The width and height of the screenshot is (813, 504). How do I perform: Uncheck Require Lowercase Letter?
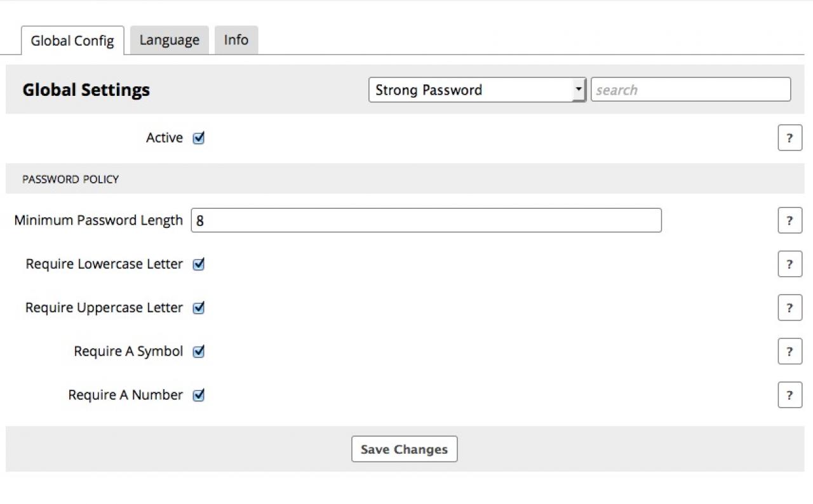[x=199, y=264]
